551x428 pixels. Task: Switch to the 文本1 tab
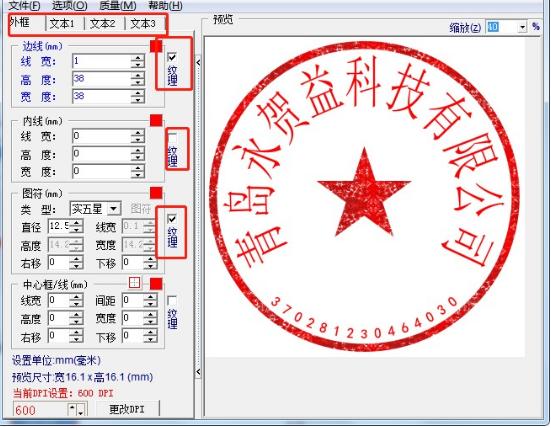tap(63, 24)
